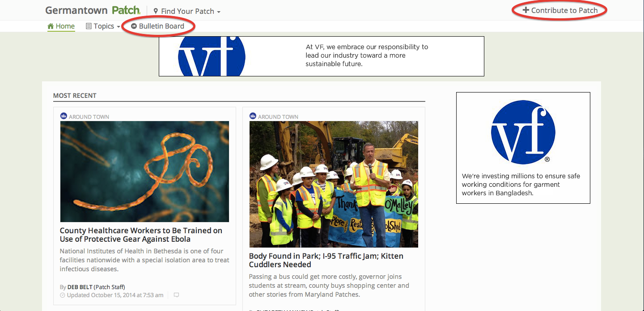This screenshot has width=644, height=311.
Task: Open the Bulletin Board menu item
Action: [x=157, y=26]
